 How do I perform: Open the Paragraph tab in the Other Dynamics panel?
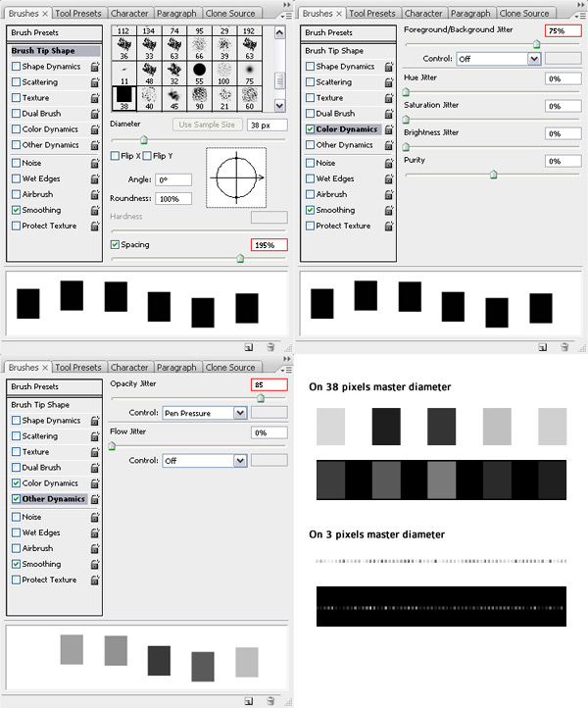[x=176, y=368]
